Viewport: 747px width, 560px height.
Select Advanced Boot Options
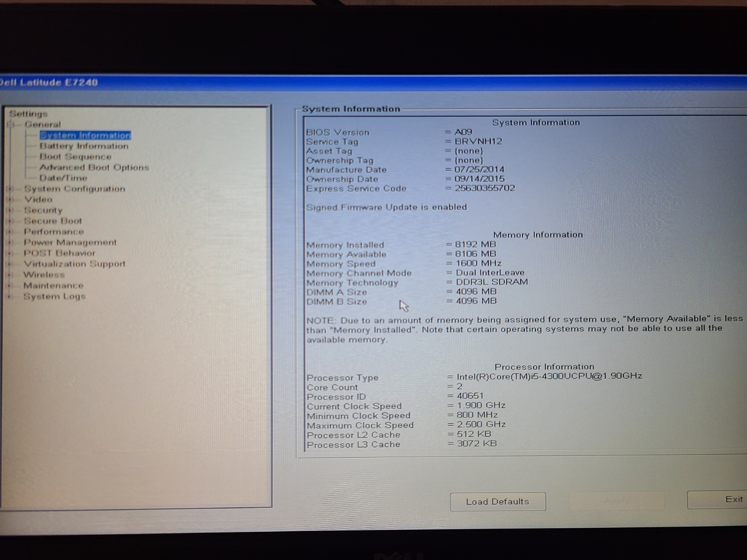coord(94,168)
